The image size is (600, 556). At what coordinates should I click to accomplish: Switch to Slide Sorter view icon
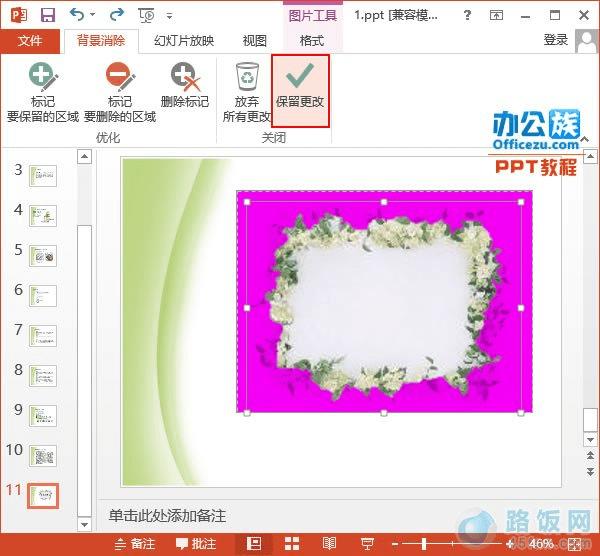coord(292,544)
